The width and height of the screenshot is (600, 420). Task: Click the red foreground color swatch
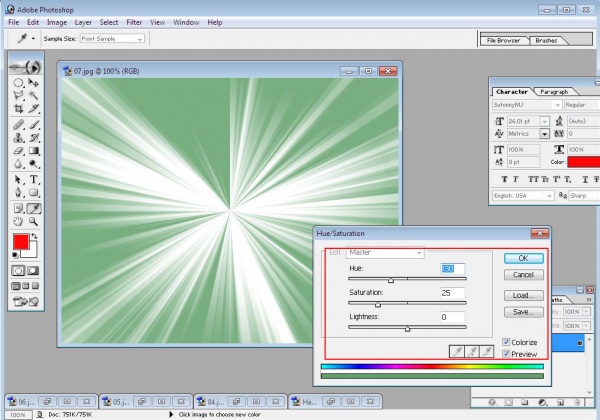click(21, 241)
